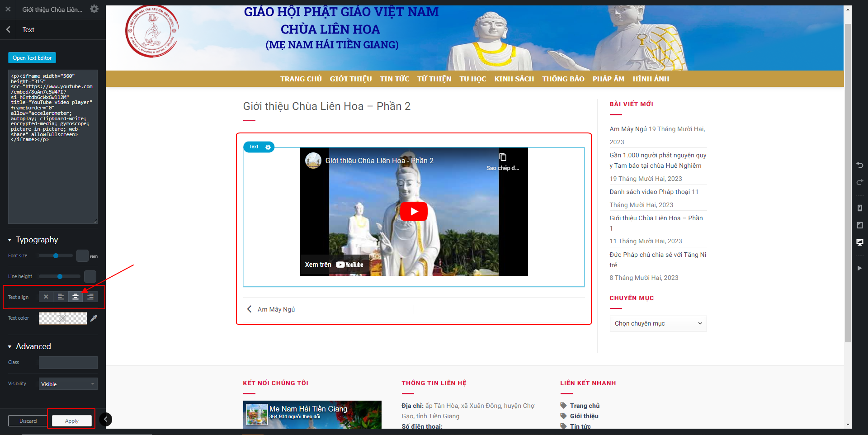
Task: Click the Trang chủ quick link
Action: (x=585, y=406)
